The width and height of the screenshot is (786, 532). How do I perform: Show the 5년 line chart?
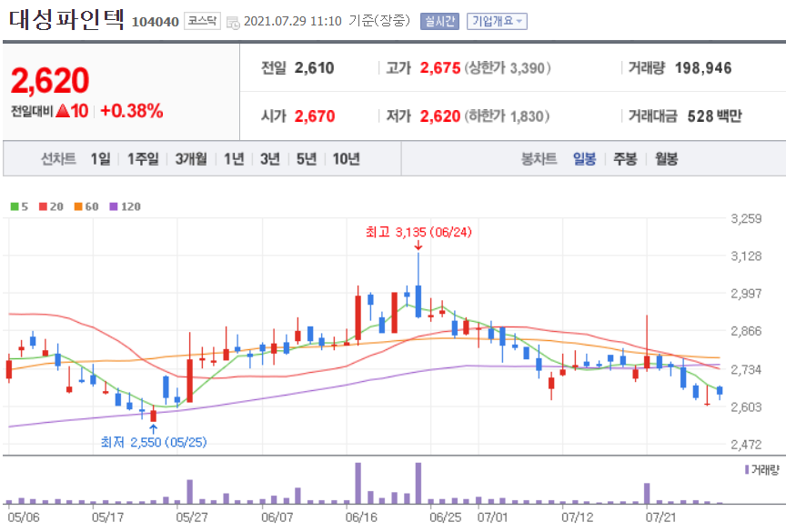click(307, 159)
